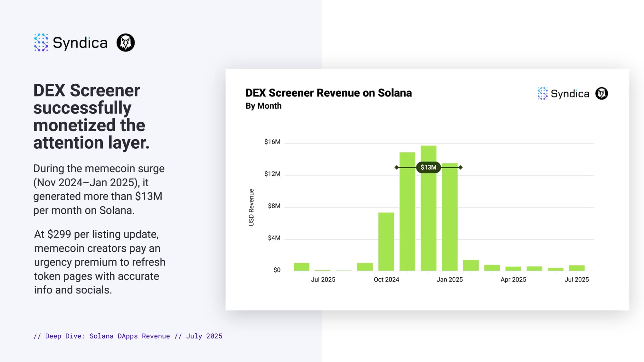The height and width of the screenshot is (362, 644).
Task: Click the "$0" y-axis label
Action: 277,270
